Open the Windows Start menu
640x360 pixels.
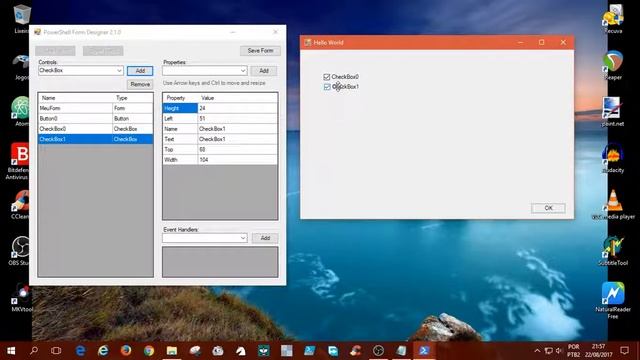pos(11,351)
